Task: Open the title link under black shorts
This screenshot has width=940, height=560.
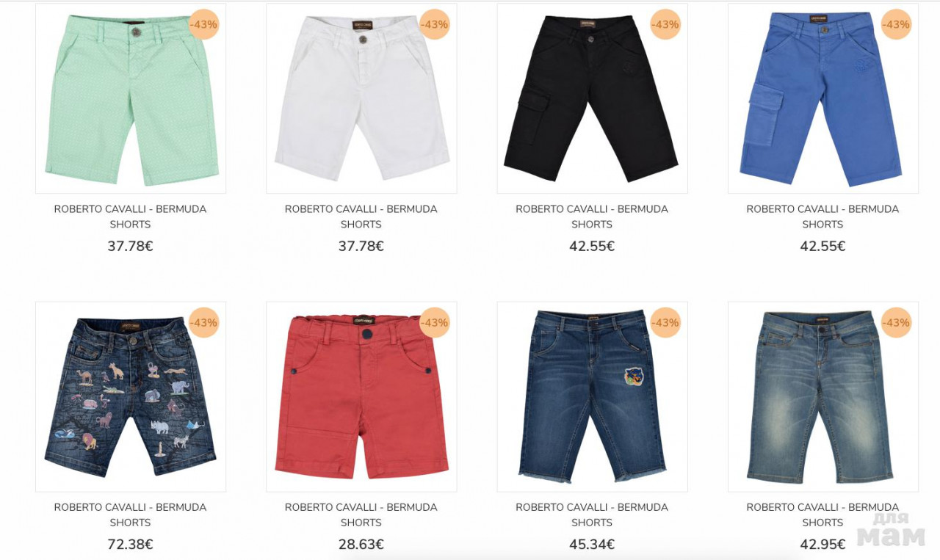Action: coord(592,217)
